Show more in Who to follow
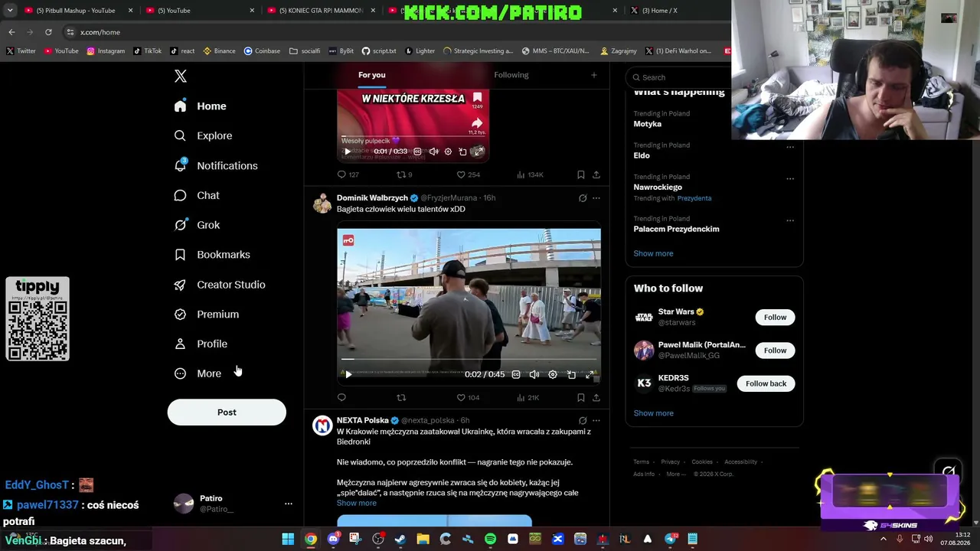 [653, 413]
